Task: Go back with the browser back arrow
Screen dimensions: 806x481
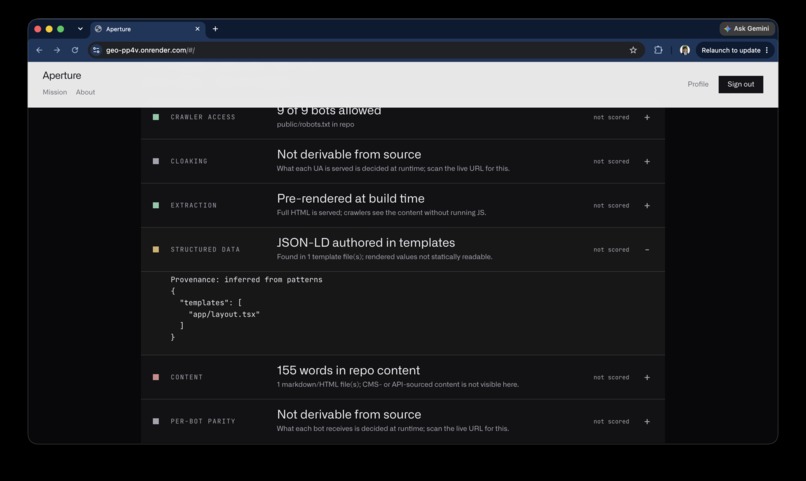Action: click(40, 50)
